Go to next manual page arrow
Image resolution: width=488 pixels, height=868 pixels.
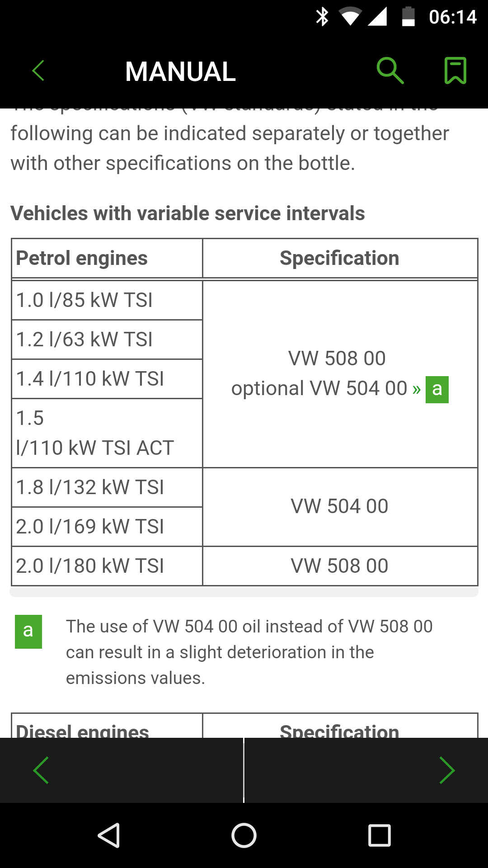[447, 770]
